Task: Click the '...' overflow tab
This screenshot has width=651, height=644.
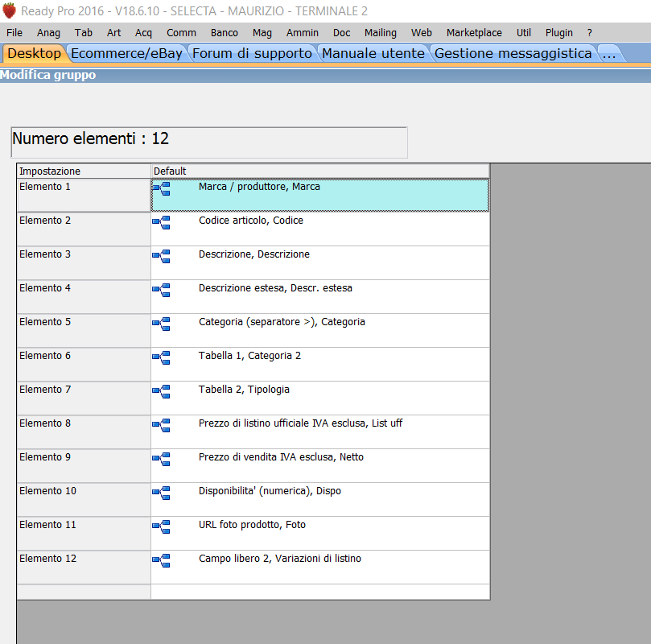Action: pyautogui.click(x=609, y=53)
